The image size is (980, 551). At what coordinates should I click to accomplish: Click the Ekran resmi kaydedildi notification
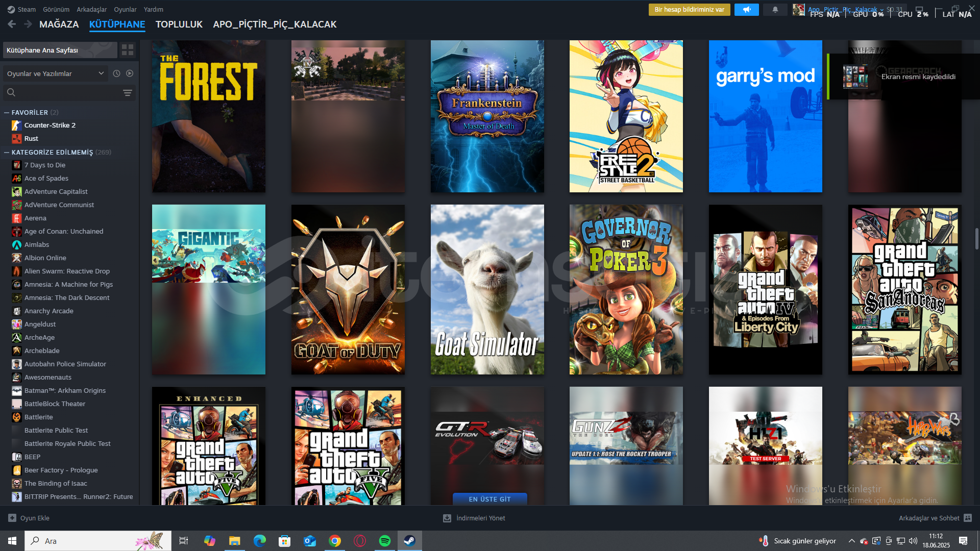903,77
